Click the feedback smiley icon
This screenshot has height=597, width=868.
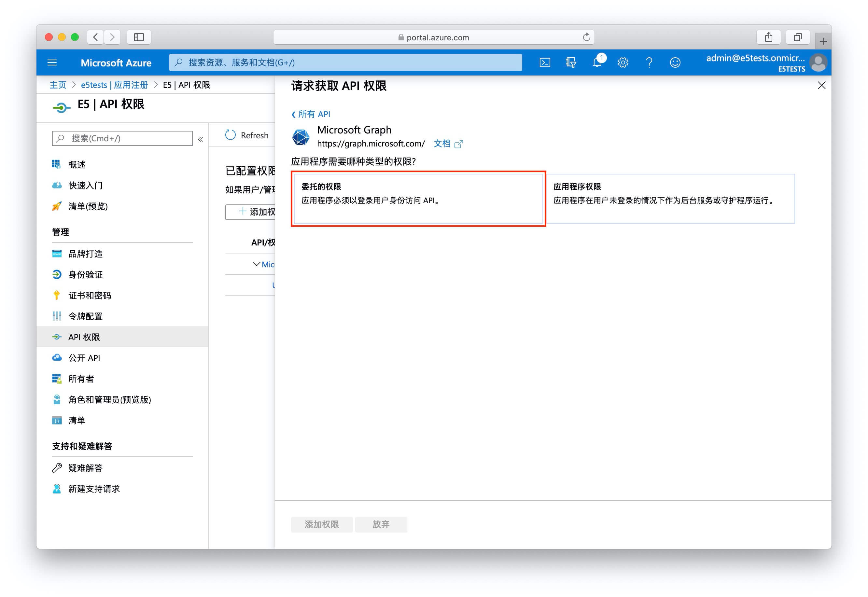click(675, 62)
